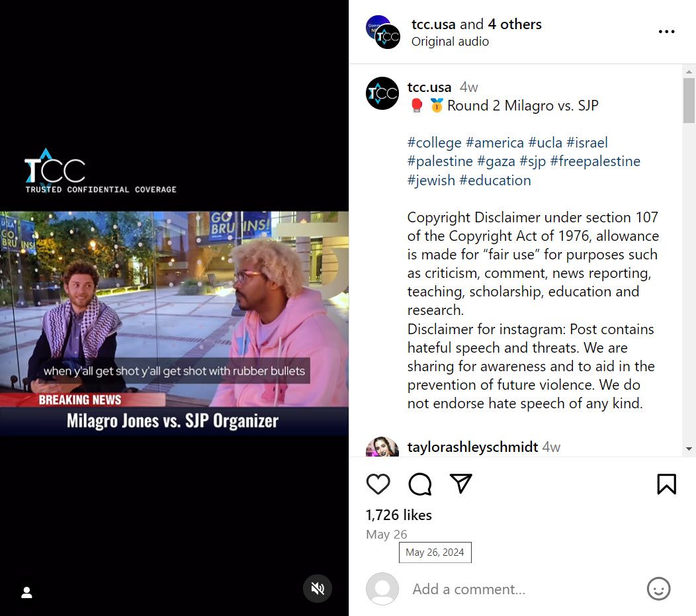The image size is (696, 616).
Task: Click scrollbar up arrow in comments
Action: pos(689,71)
